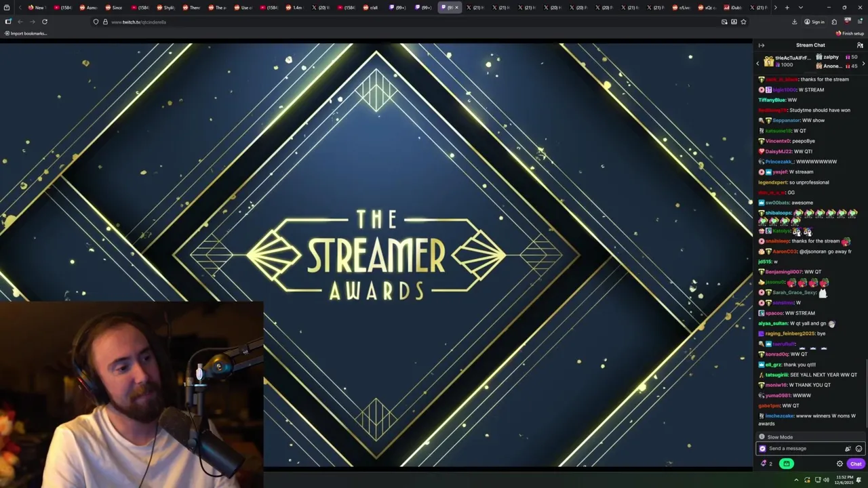Toggle the browser sidebar icon
Image resolution: width=868 pixels, height=488 pixels.
click(x=7, y=22)
